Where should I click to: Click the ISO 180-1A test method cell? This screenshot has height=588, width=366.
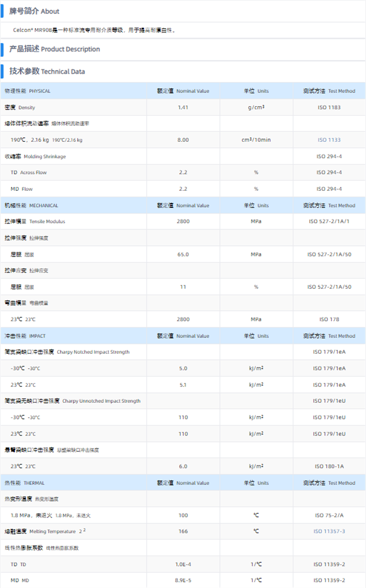[x=329, y=466]
